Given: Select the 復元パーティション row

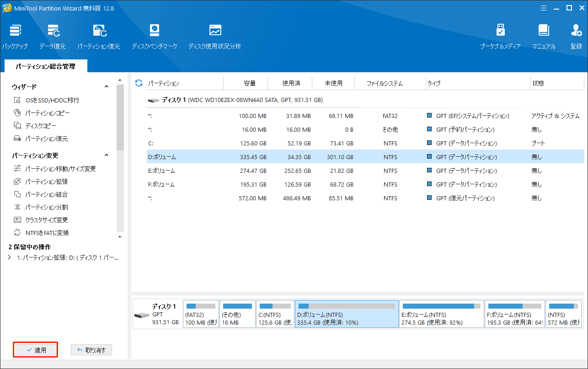Looking at the screenshot, I should tap(365, 198).
